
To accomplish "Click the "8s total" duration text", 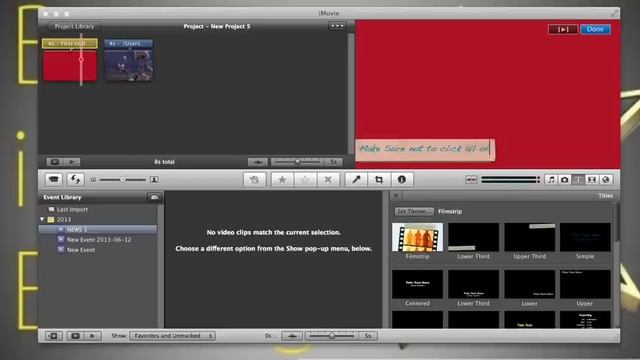I will click(x=164, y=162).
